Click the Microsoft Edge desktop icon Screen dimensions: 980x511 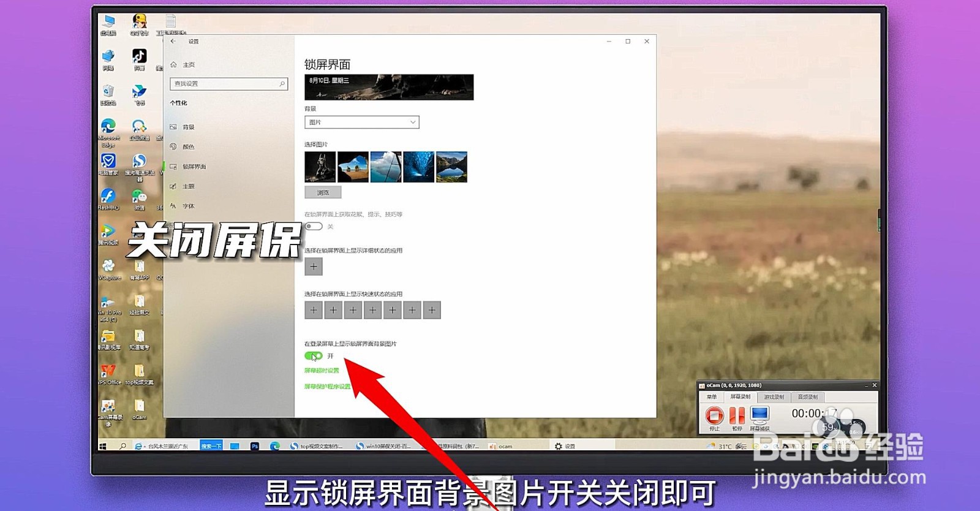pyautogui.click(x=108, y=133)
